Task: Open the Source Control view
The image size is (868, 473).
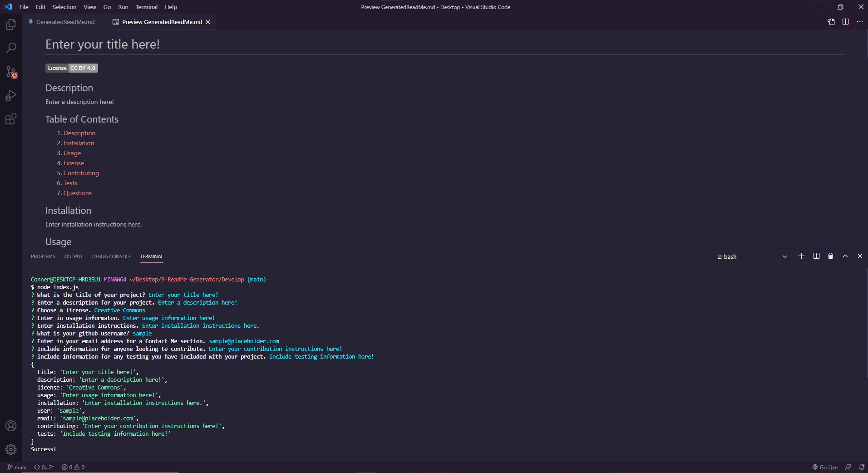Action: click(x=11, y=72)
